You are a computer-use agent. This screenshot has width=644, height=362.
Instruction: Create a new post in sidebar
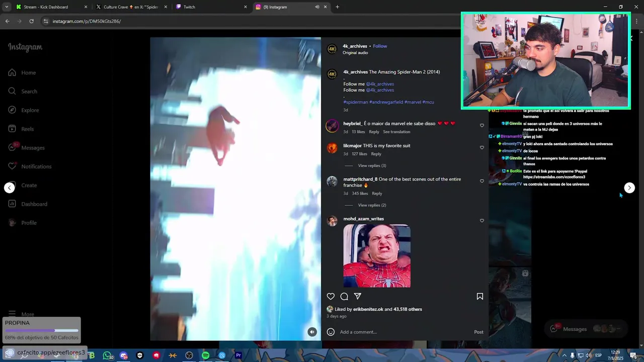pos(23,186)
